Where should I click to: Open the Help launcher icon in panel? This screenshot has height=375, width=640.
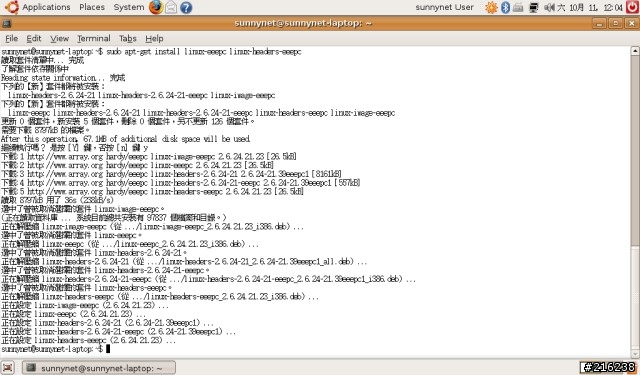pyautogui.click(x=186, y=7)
